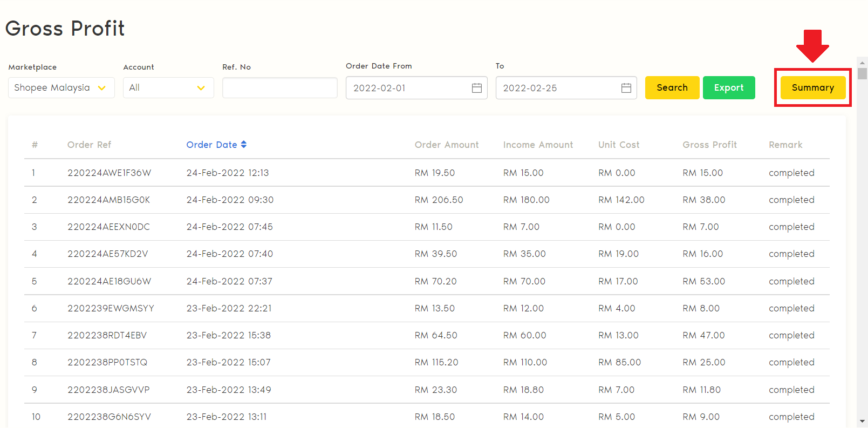This screenshot has width=868, height=428.
Task: Expand the Marketplace dropdown
Action: pyautogui.click(x=61, y=88)
